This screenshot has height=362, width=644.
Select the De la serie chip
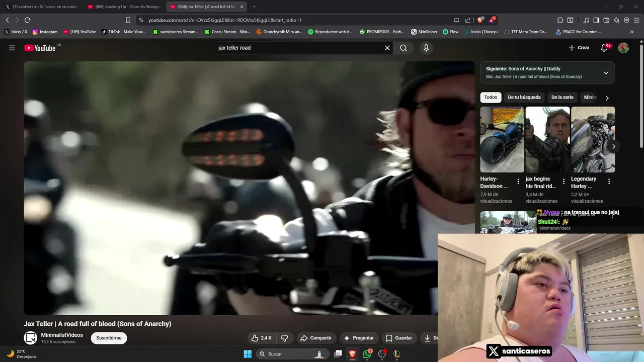pyautogui.click(x=562, y=98)
